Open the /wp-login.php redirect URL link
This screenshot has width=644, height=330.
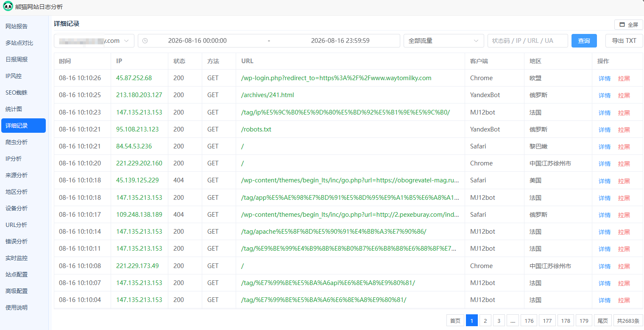point(336,78)
